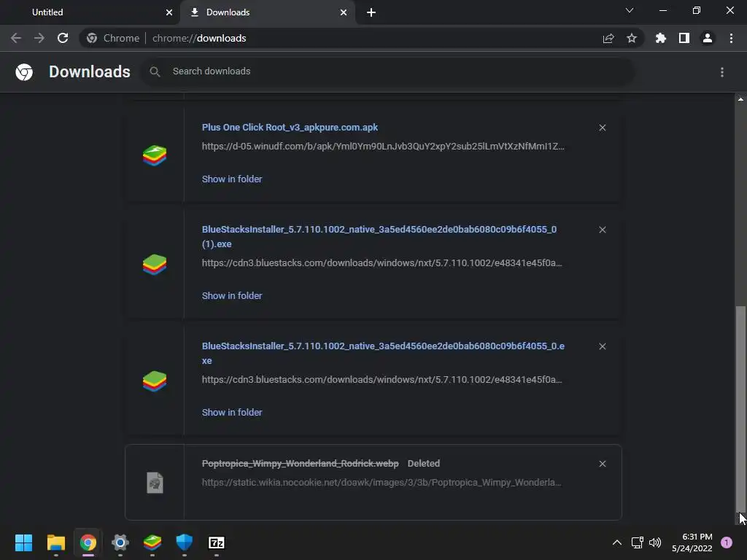Open the tab search chevron
The width and height of the screenshot is (747, 560).
[x=630, y=10]
